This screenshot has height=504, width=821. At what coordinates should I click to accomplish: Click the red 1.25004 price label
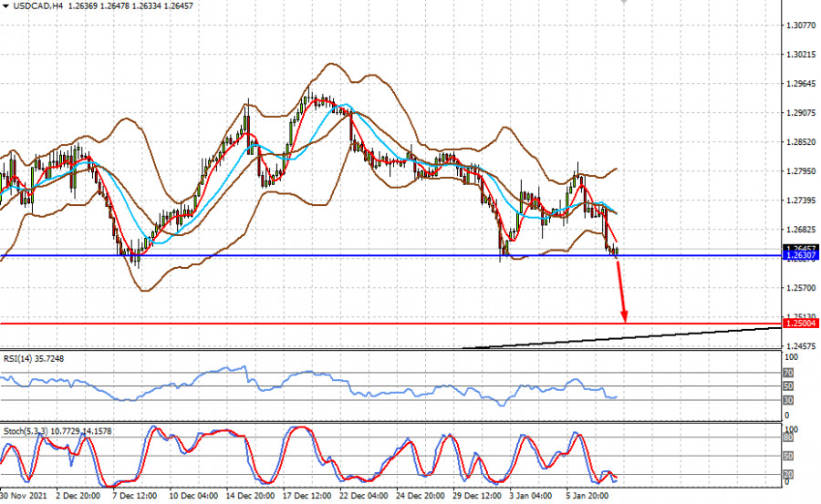[x=801, y=324]
